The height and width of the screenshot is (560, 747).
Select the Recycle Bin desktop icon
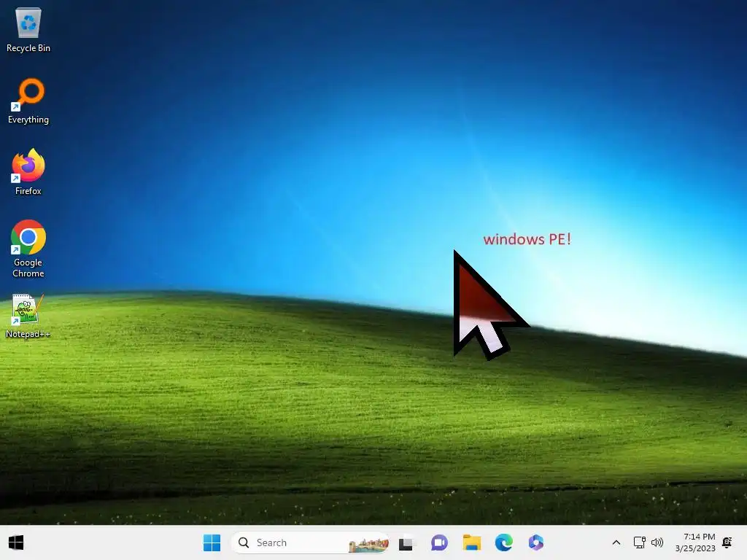tap(28, 29)
